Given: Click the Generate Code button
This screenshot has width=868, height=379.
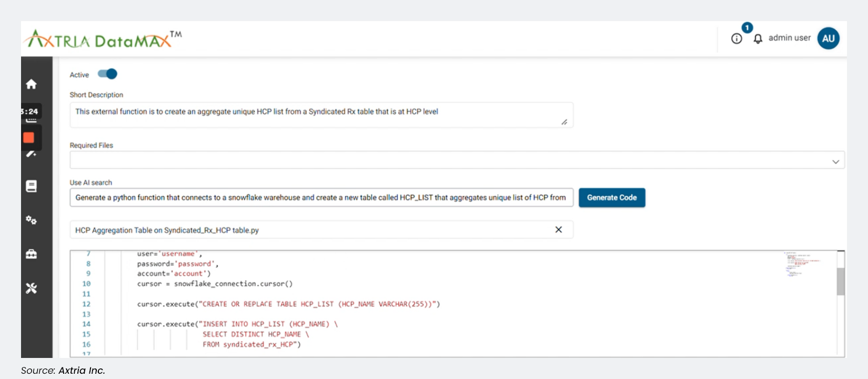Looking at the screenshot, I should (x=612, y=198).
